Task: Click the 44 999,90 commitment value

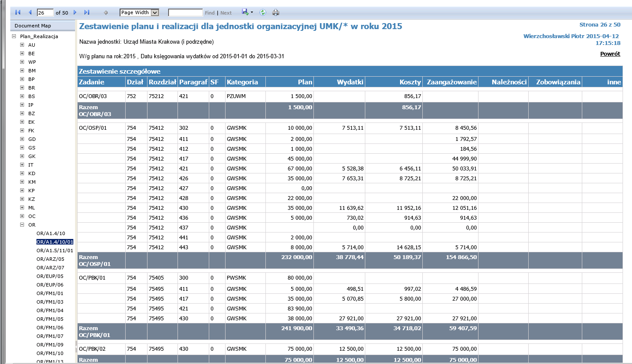Action: coord(464,159)
